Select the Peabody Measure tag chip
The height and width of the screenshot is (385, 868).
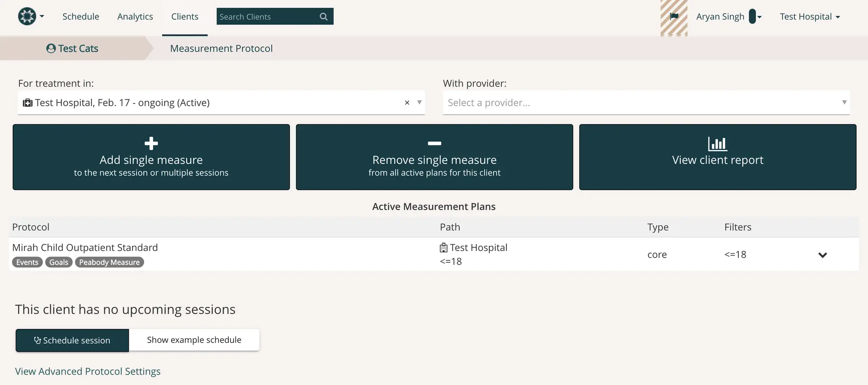pyautogui.click(x=109, y=262)
